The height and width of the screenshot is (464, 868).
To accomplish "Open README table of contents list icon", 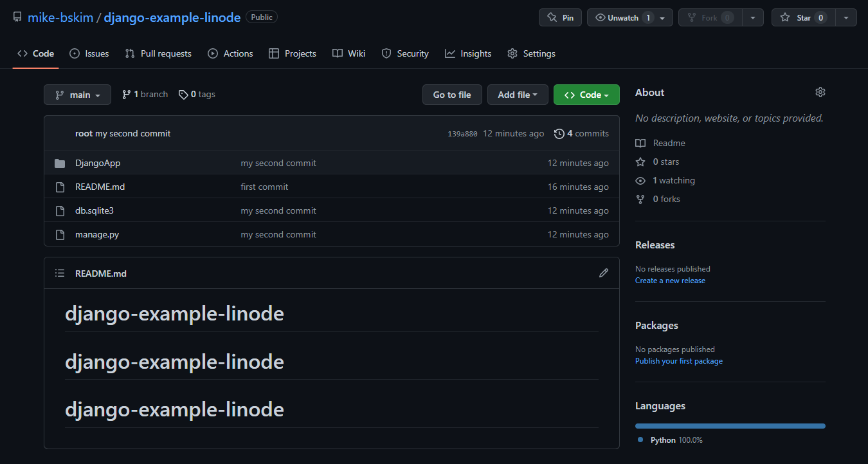I will [60, 273].
